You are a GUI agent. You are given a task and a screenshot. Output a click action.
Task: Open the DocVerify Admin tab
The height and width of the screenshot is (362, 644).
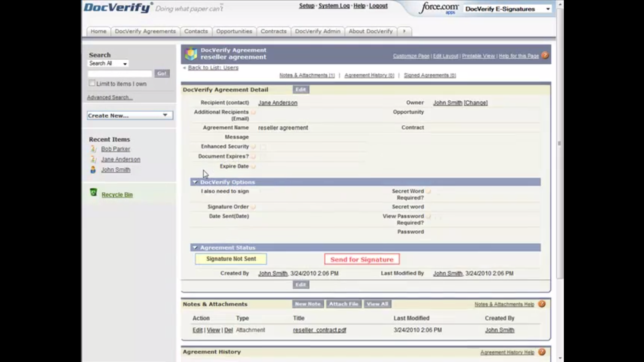coord(317,31)
